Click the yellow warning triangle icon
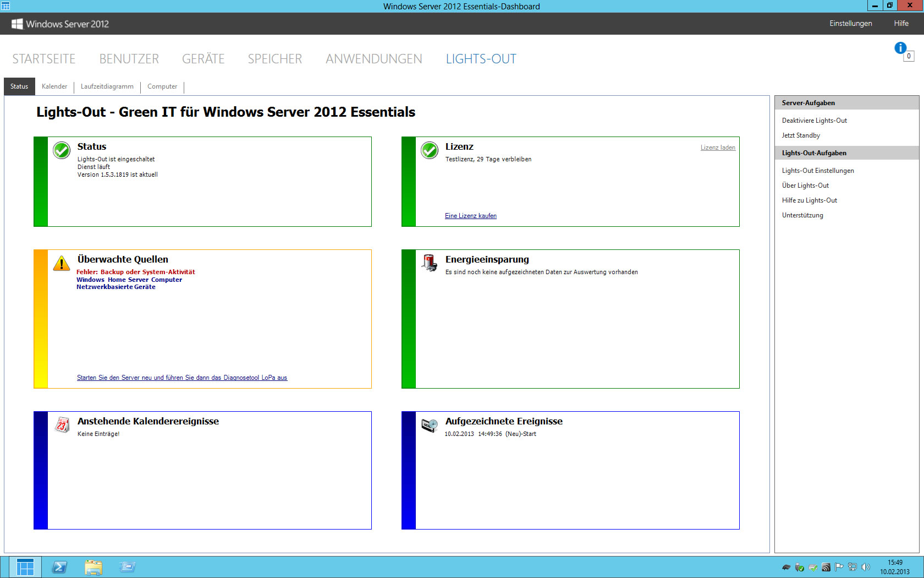924x578 pixels. pos(62,263)
